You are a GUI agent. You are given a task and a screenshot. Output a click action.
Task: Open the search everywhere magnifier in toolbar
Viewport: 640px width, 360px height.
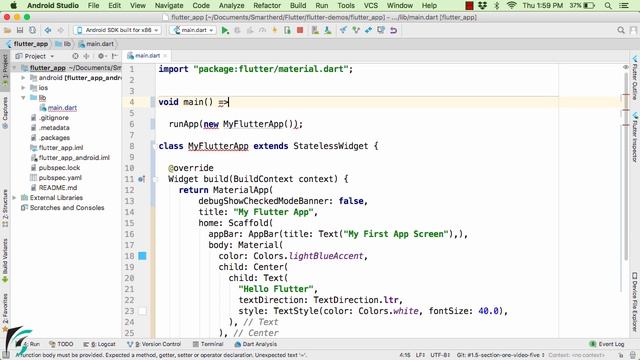tap(621, 30)
